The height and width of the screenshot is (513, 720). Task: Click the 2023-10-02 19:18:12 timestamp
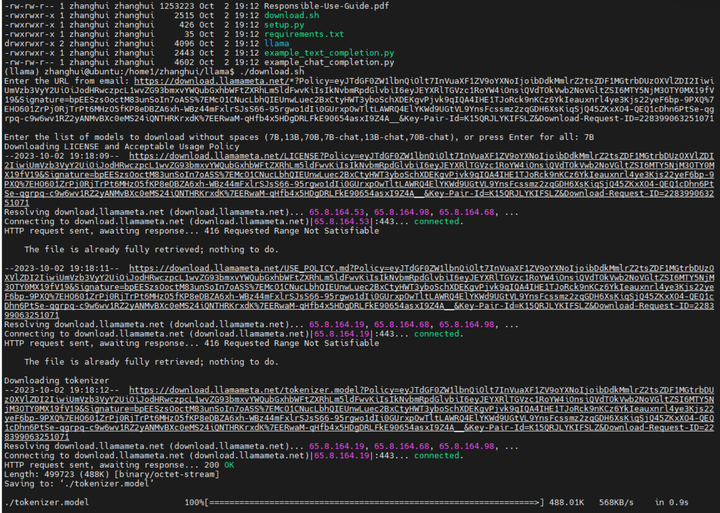pyautogui.click(x=62, y=390)
